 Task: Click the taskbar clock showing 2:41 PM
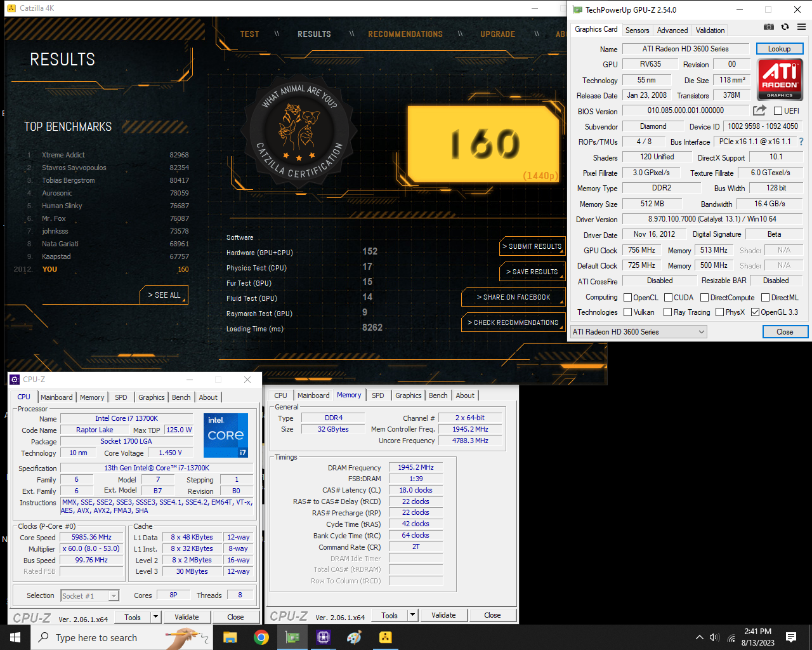[x=757, y=637]
